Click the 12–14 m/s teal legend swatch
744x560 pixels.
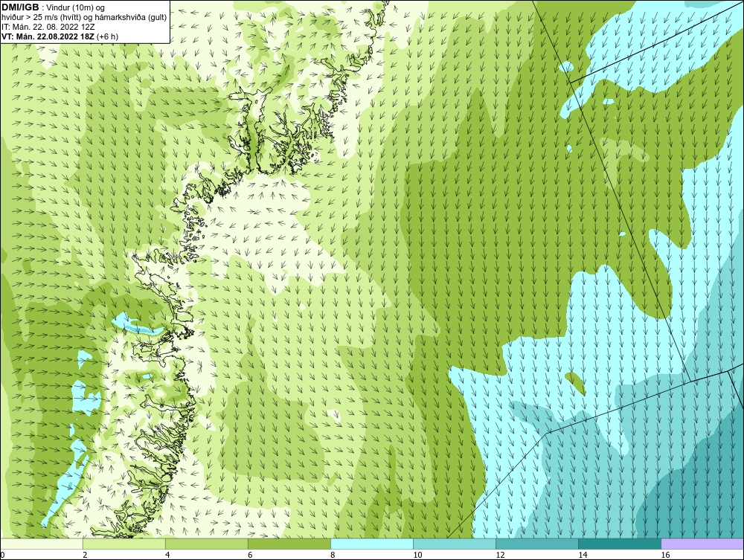[537, 544]
